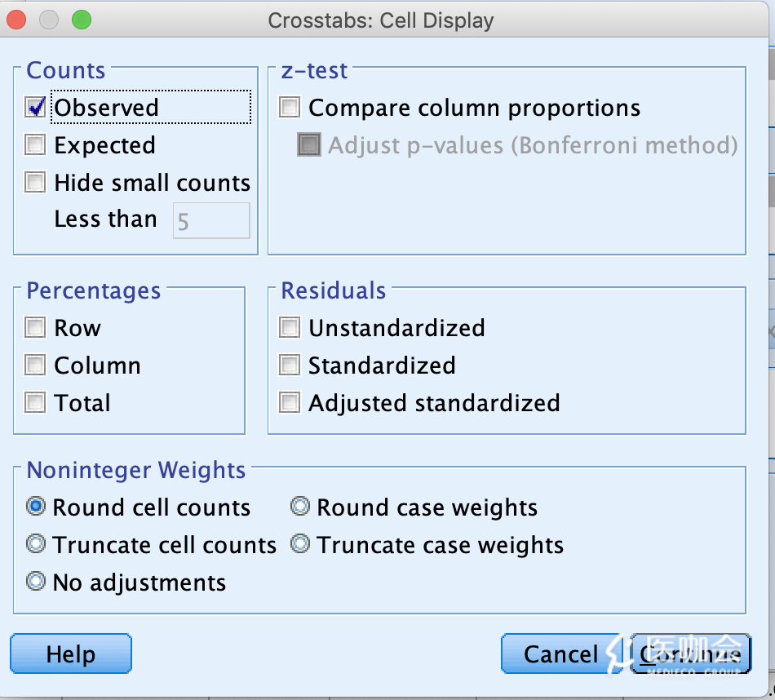
Task: Enable the Total percentages checkbox
Action: 36,403
